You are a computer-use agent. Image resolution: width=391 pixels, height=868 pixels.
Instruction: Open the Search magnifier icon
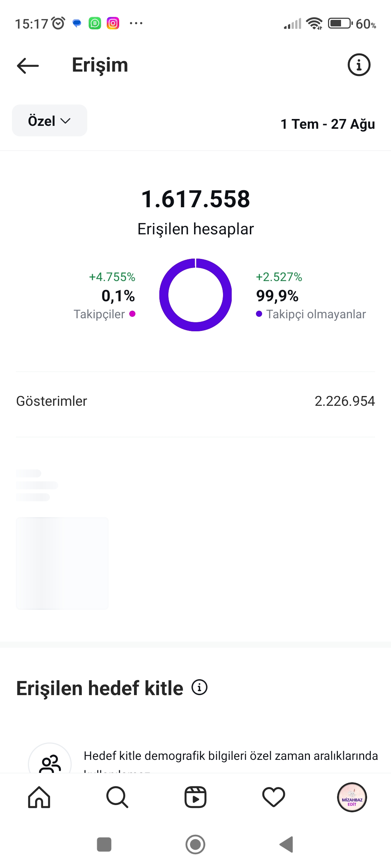click(117, 797)
